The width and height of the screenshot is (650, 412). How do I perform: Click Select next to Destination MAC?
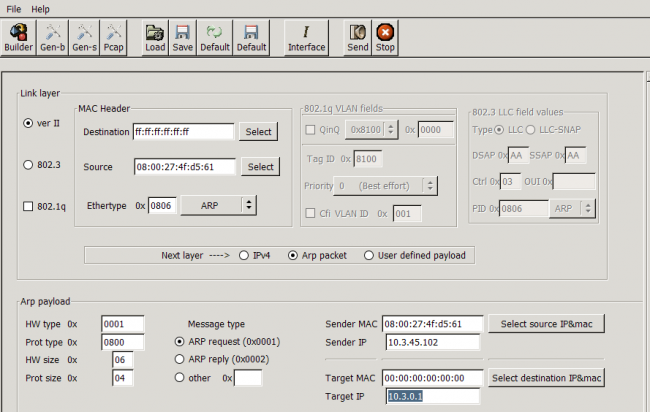pyautogui.click(x=259, y=132)
